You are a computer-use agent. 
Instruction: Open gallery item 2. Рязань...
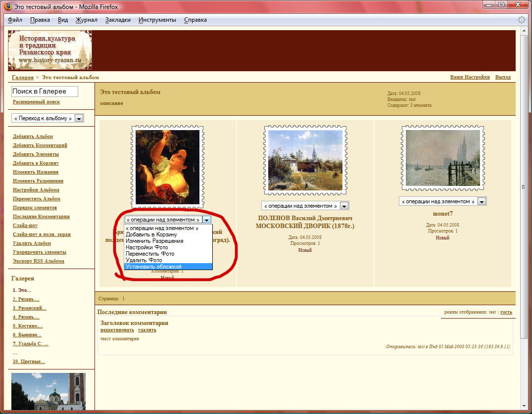(x=26, y=299)
